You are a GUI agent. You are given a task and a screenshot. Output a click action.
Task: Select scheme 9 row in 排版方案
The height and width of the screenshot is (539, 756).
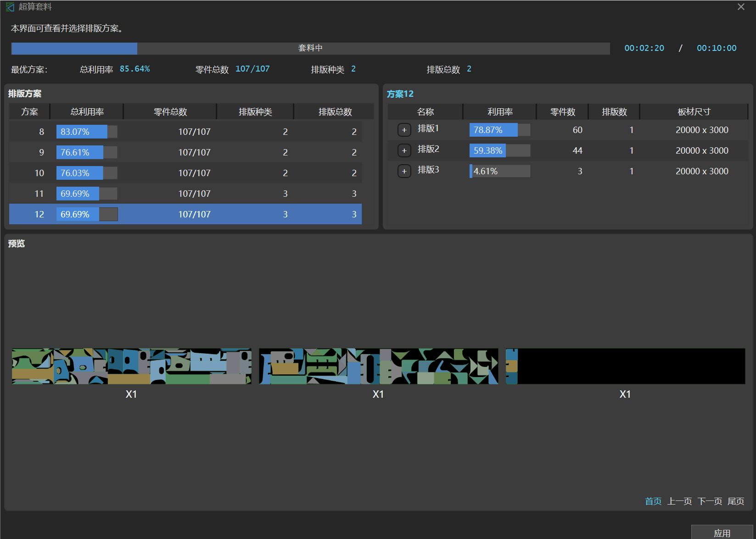185,152
